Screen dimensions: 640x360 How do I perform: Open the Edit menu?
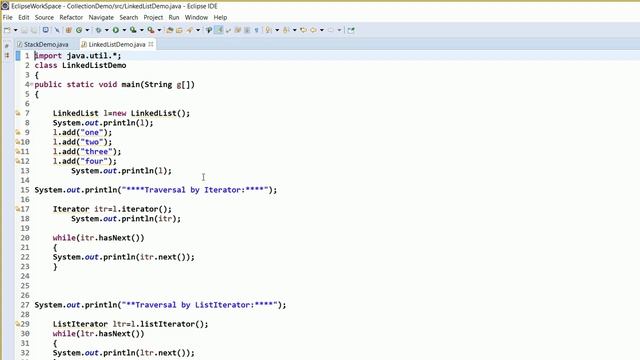24,18
